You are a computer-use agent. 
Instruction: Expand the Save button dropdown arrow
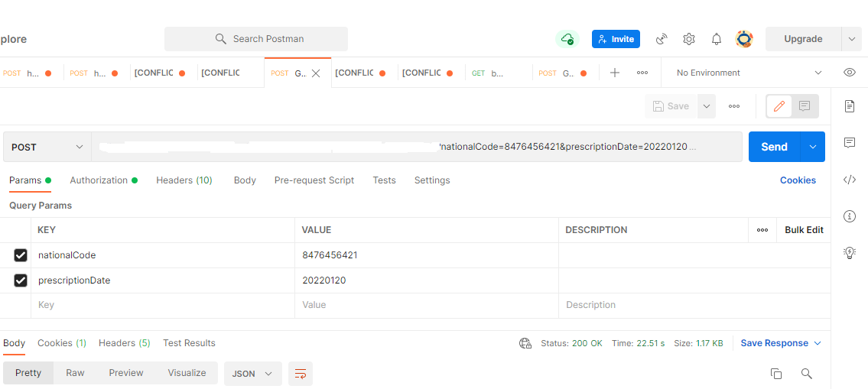pos(707,106)
